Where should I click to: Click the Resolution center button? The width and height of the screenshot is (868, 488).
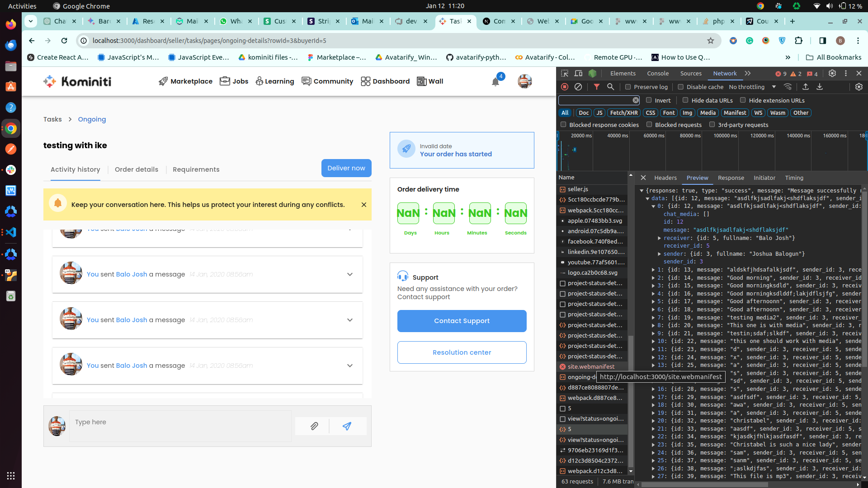[462, 352]
